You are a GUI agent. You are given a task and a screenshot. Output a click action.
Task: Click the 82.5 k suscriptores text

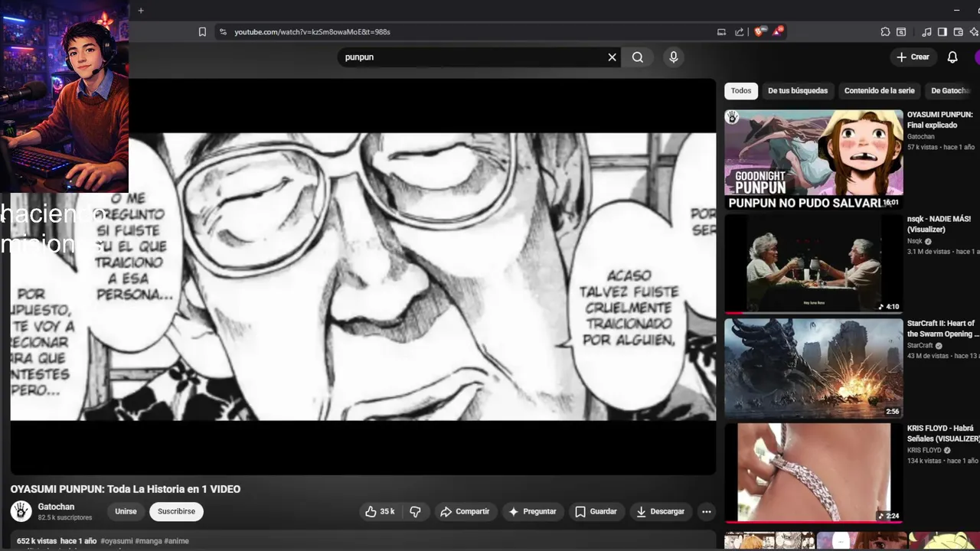[x=65, y=518]
